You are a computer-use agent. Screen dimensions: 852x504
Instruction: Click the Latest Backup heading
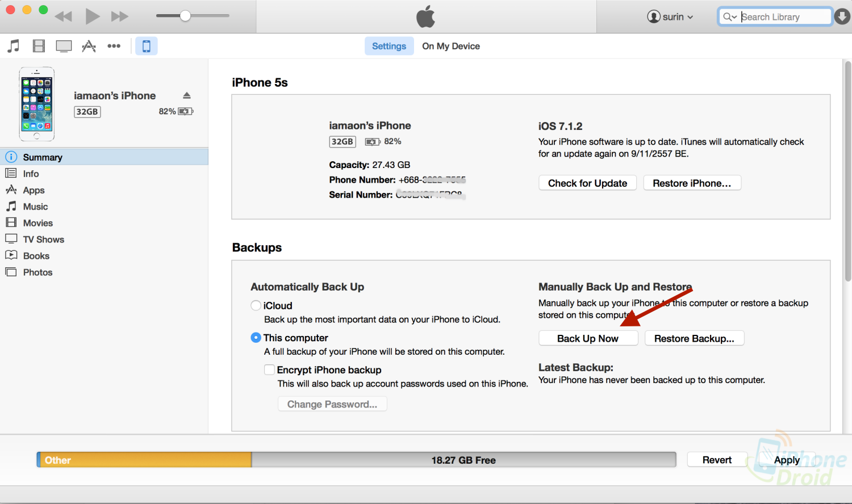576,367
